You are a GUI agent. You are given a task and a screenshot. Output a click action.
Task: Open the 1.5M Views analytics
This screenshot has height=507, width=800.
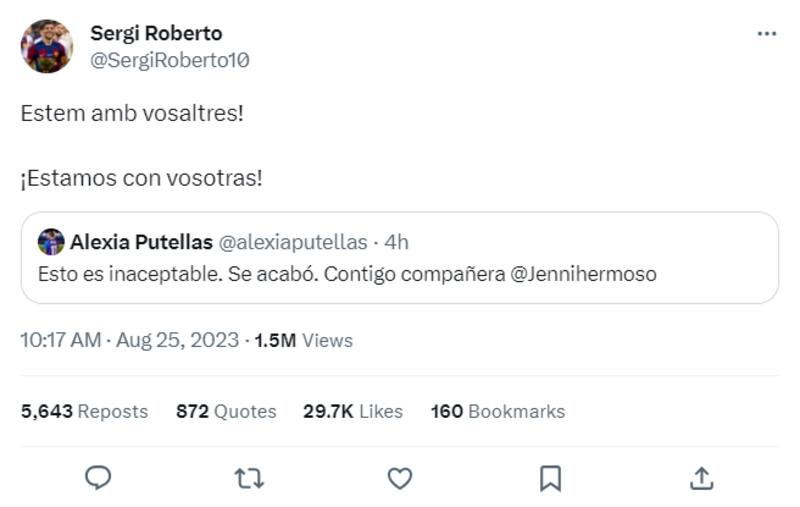(x=303, y=340)
